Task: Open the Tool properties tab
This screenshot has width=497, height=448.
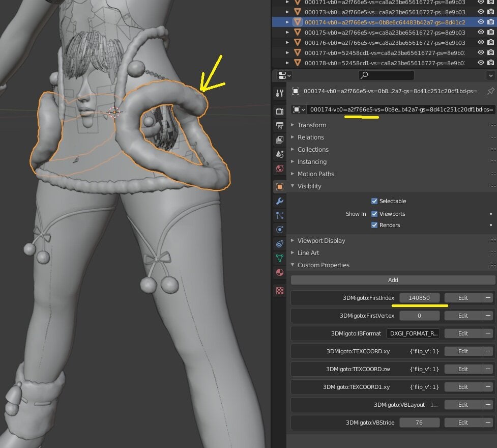Action: tap(280, 93)
